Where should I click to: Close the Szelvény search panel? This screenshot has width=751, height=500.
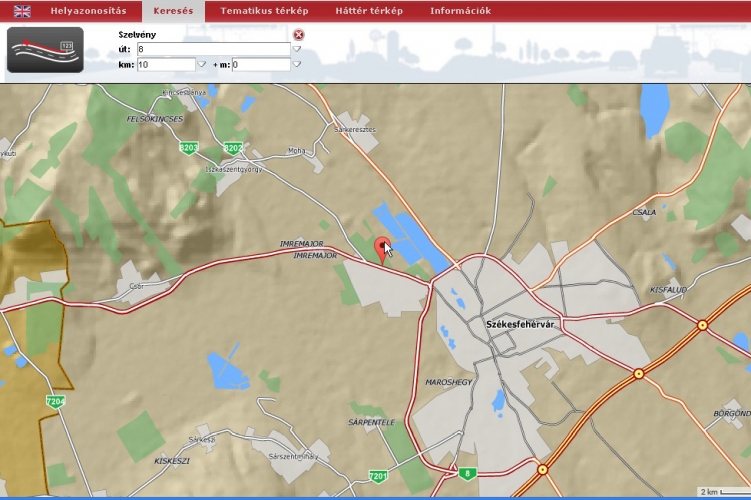tap(298, 35)
